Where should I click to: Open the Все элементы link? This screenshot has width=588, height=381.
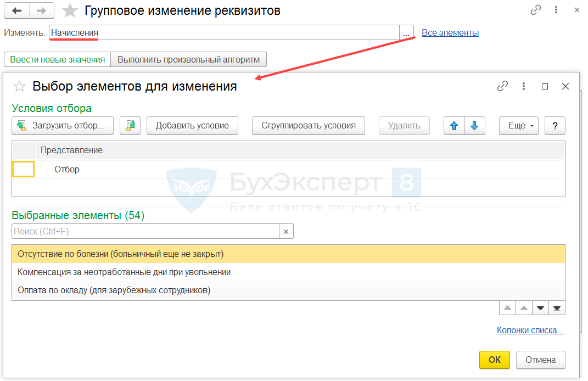(x=450, y=33)
